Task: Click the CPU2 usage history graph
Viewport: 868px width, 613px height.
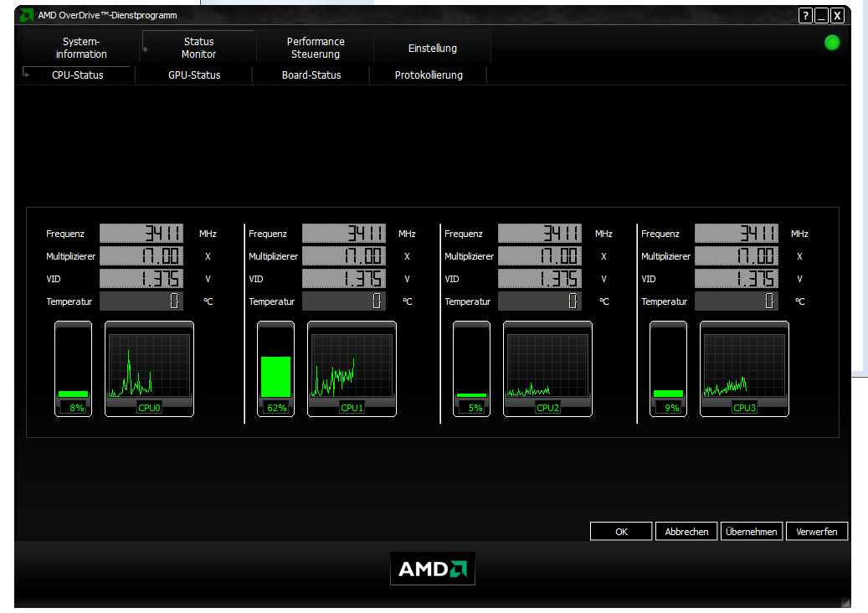Action: (x=547, y=365)
